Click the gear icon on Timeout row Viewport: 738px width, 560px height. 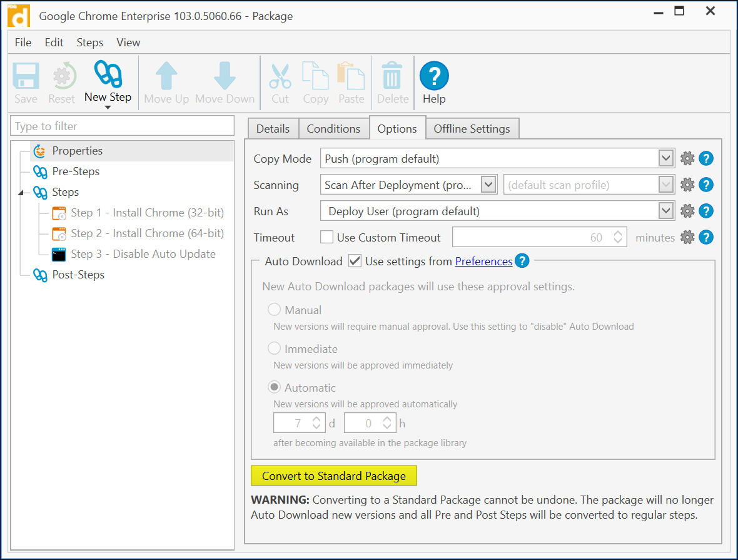687,238
